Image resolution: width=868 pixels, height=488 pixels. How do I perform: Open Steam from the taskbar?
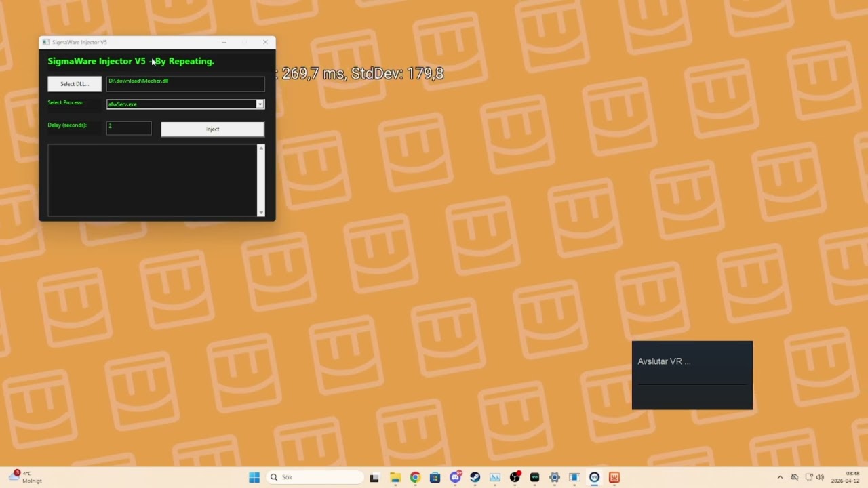click(475, 477)
